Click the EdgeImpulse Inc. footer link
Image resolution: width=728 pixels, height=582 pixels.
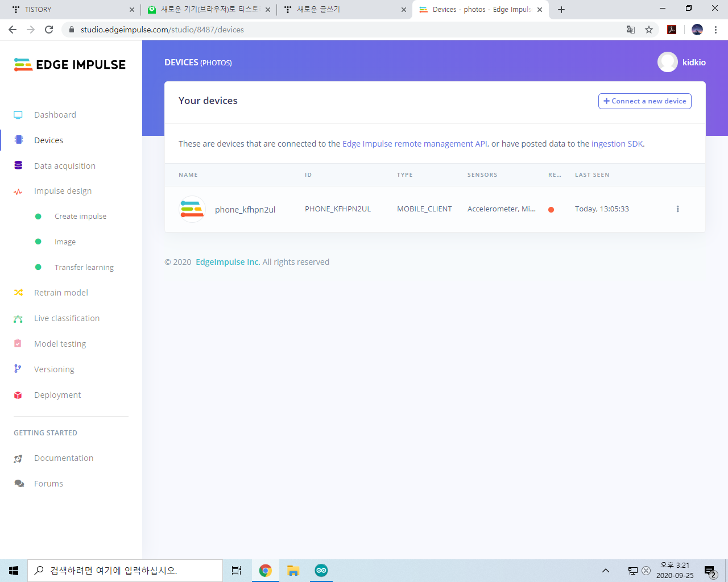coord(227,262)
